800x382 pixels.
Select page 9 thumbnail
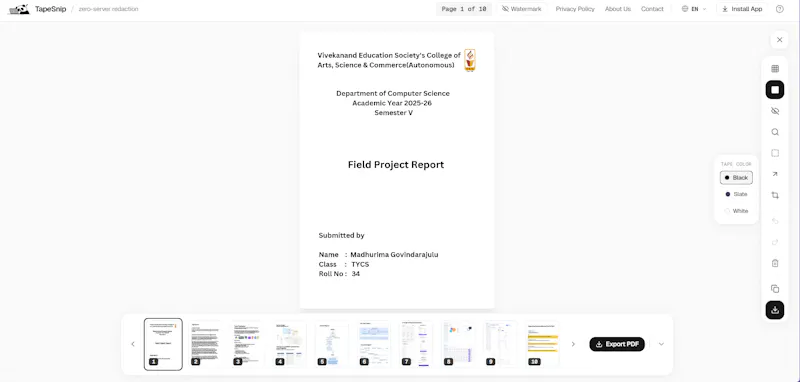coord(500,344)
